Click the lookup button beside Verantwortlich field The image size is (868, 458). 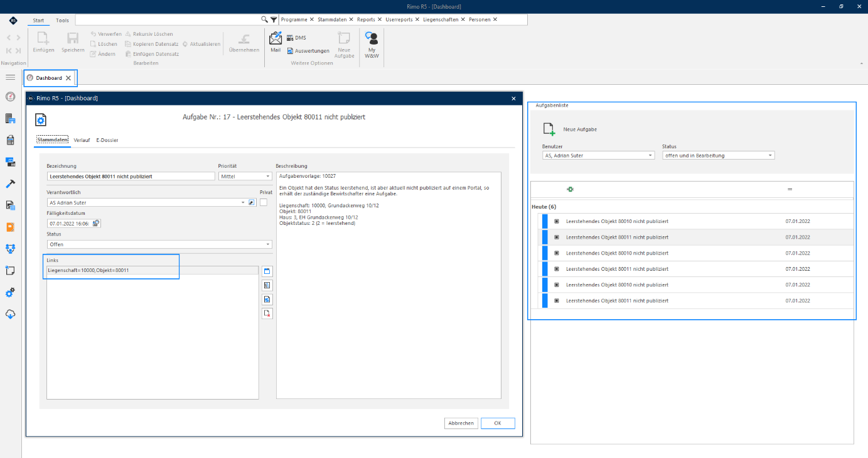(252, 202)
